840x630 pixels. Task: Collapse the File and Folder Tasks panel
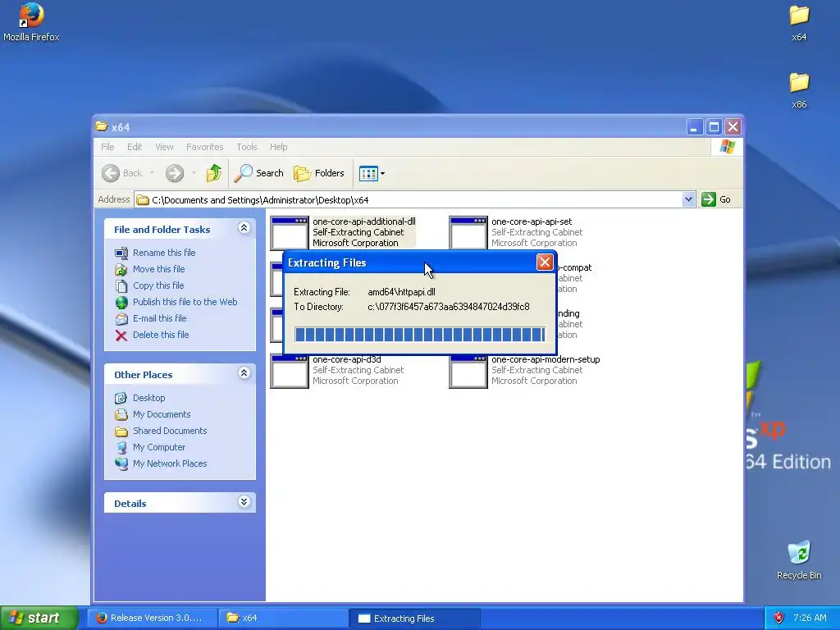coord(244,228)
